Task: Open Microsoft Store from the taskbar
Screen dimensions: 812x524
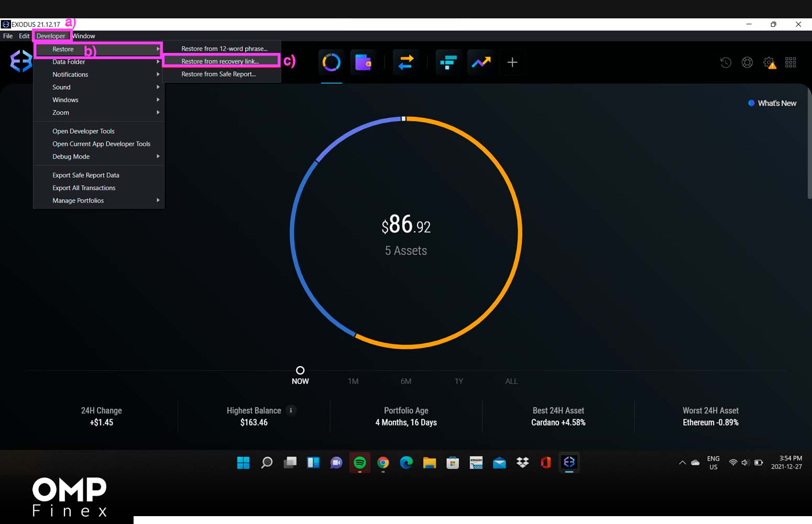Action: tap(453, 463)
